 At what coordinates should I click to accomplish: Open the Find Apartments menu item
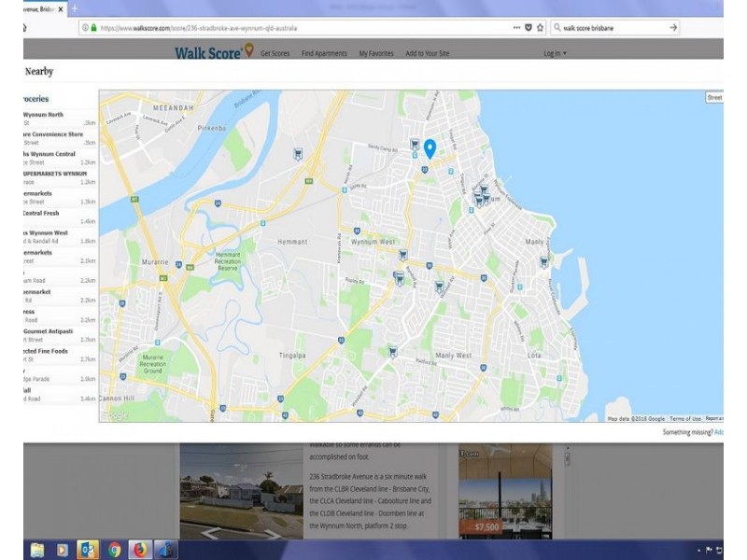[324, 53]
